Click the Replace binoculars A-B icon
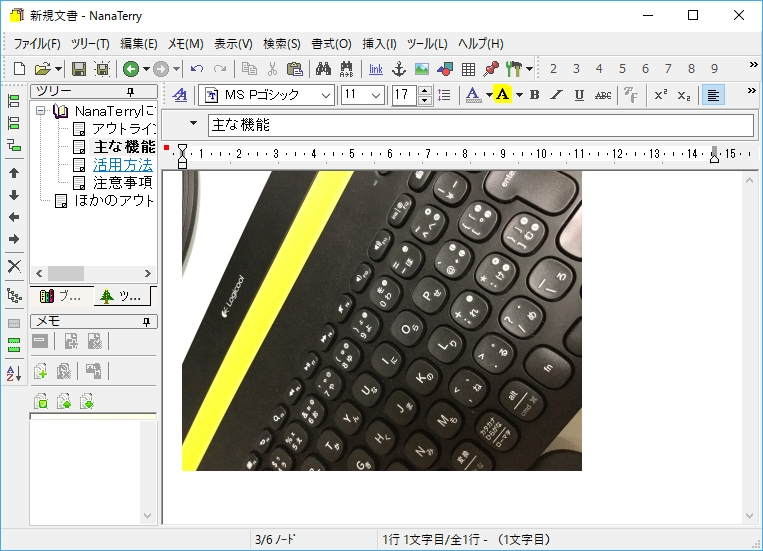The image size is (763, 551). coord(346,69)
